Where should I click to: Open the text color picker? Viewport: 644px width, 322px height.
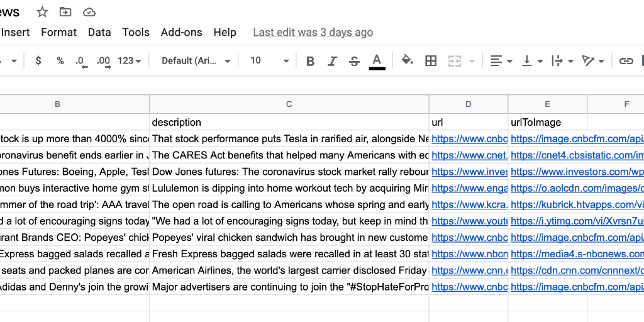[377, 61]
